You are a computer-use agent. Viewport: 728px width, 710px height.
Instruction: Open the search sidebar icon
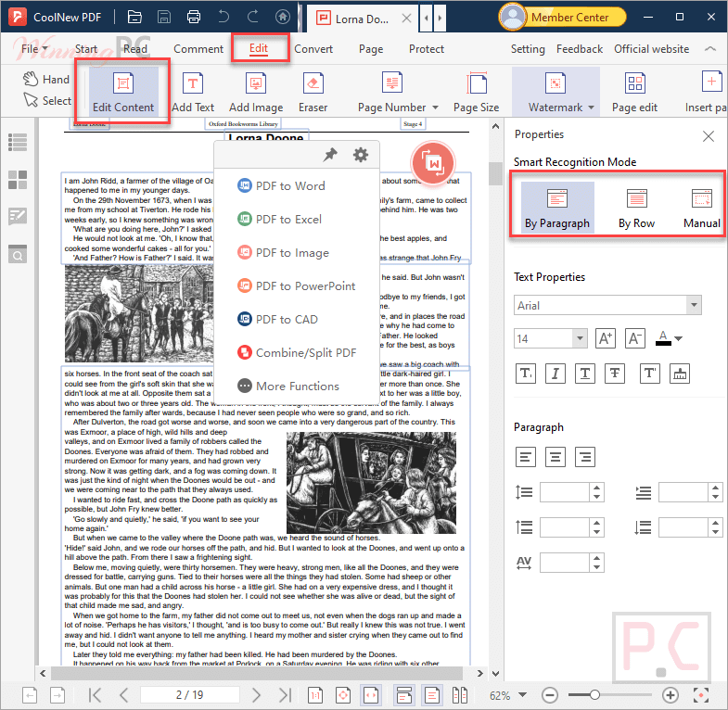pyautogui.click(x=18, y=254)
